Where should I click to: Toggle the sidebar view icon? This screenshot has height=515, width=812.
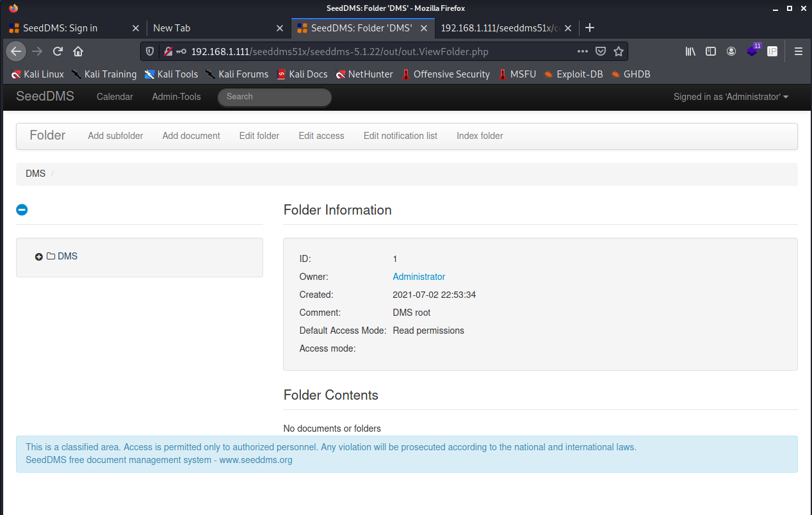pos(711,51)
